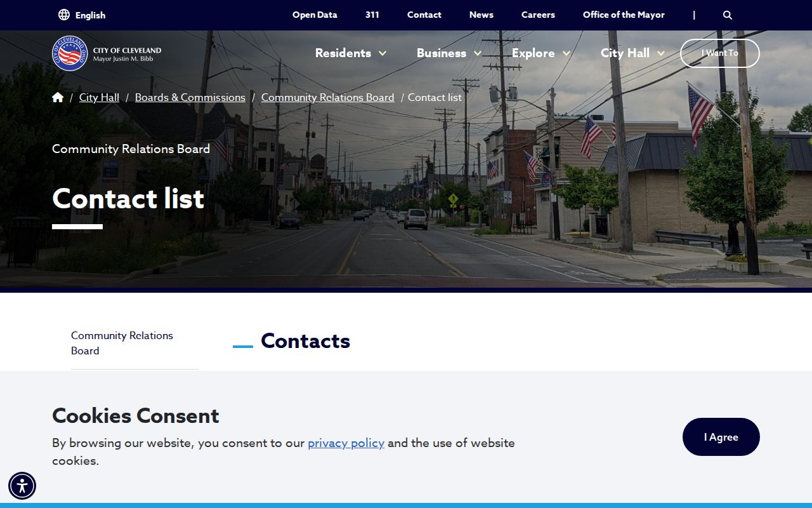Expand the Business menu chevron
This screenshot has width=812, height=508.
tap(478, 53)
